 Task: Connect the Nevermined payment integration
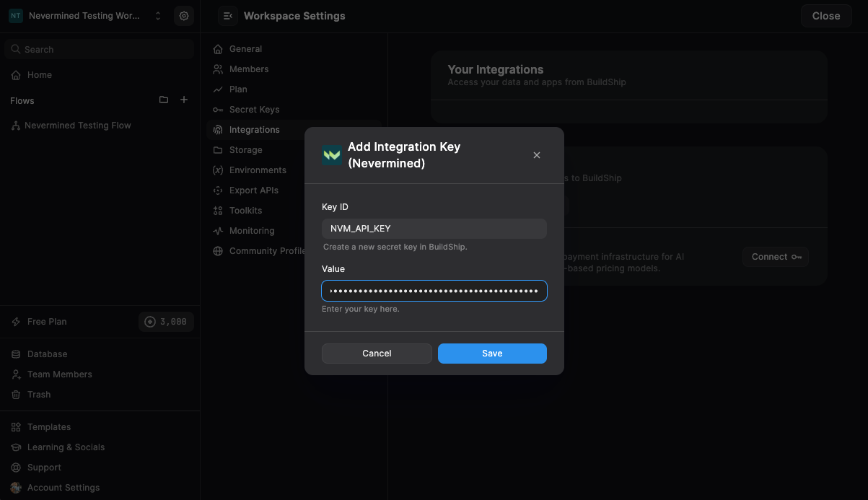click(x=776, y=256)
